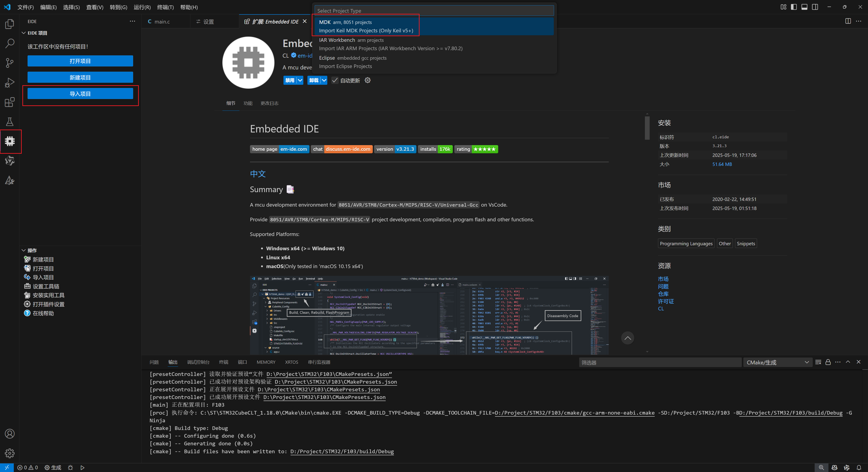Click 设置工具链 in 操作 list
This screenshot has height=472, width=868.
pos(45,286)
